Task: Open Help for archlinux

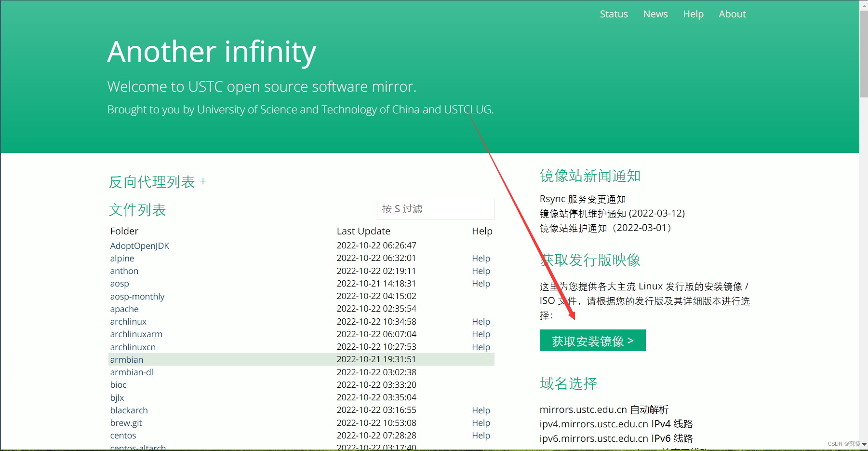Action: [481, 321]
